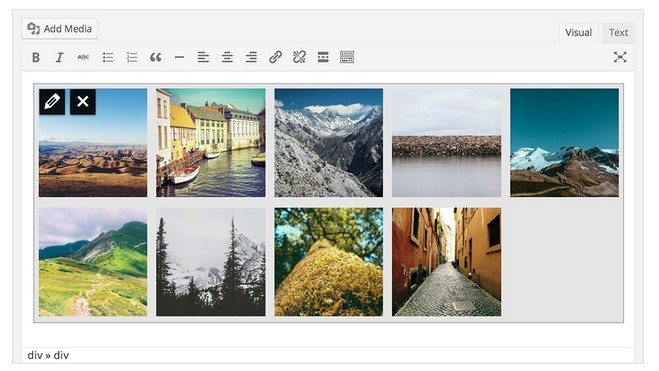Image resolution: width=659 pixels, height=371 pixels.
Task: Click the last div in the path
Action: 61,355
